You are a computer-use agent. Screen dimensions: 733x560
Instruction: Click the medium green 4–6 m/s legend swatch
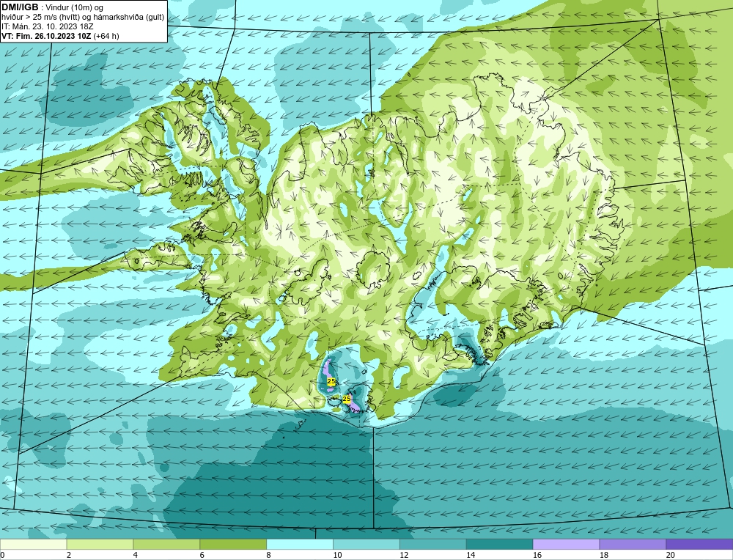[x=166, y=544]
